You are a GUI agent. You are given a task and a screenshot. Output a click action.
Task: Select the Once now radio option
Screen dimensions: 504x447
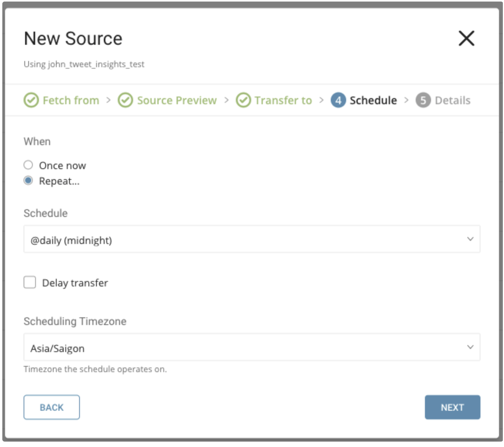(x=28, y=165)
